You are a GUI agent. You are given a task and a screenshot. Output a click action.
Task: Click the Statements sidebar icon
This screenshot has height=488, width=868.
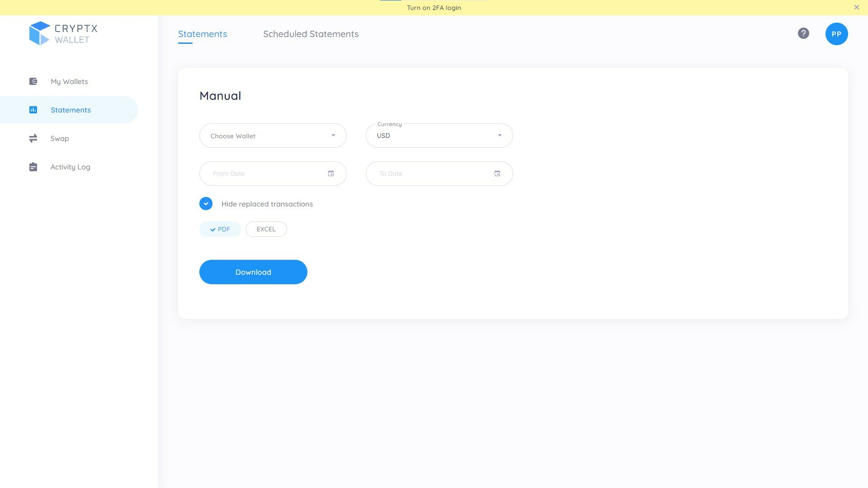coord(33,110)
